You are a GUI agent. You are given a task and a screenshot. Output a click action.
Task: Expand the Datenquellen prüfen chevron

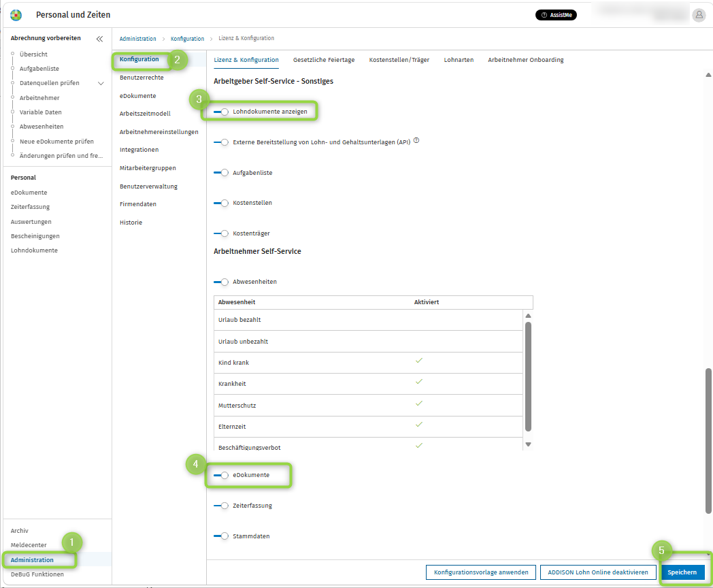pos(101,83)
